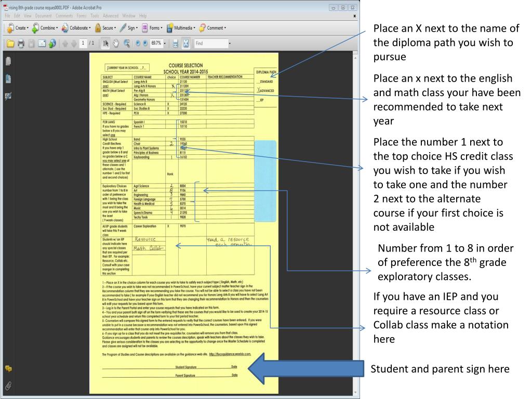
Task: Open the Forms menu in menu bar
Action: click(82, 16)
